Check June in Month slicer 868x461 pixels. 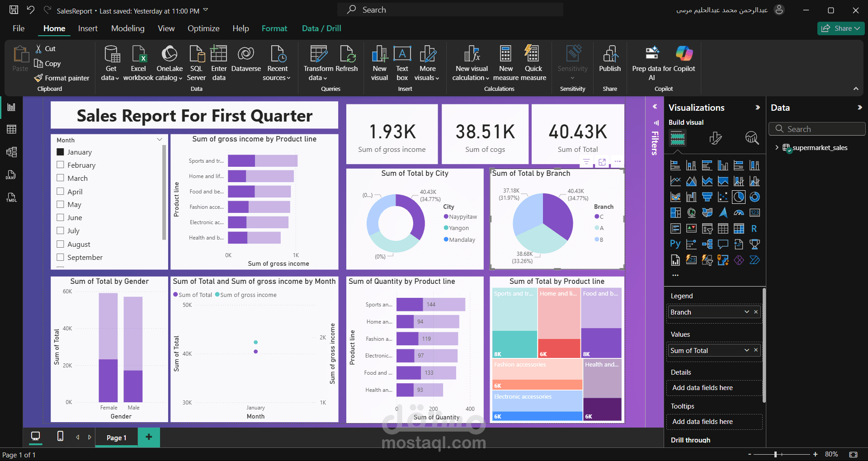tap(60, 217)
